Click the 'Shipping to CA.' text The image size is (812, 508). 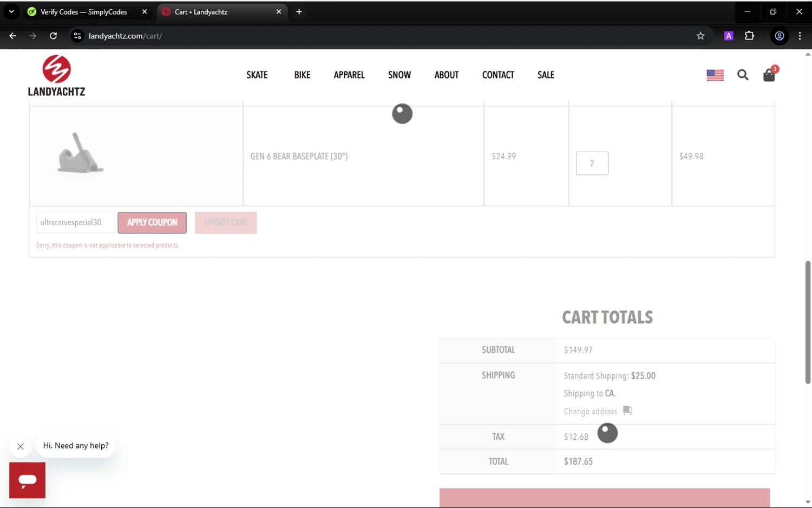pos(590,393)
